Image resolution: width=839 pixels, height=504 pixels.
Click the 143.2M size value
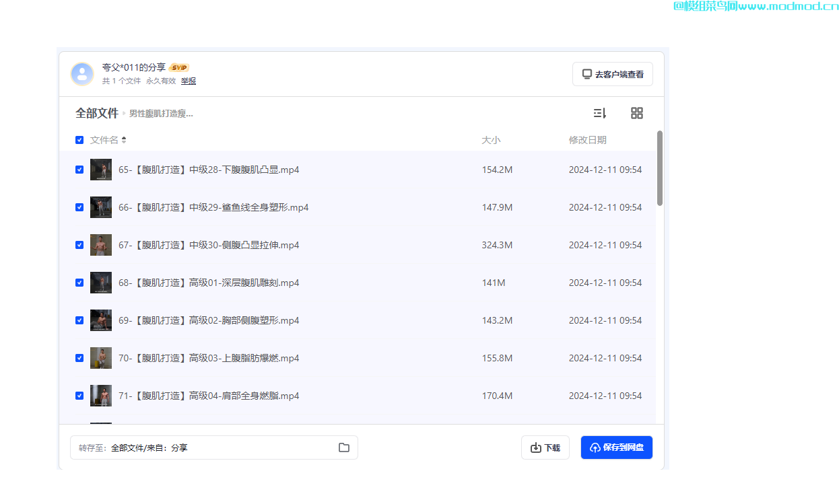point(497,320)
